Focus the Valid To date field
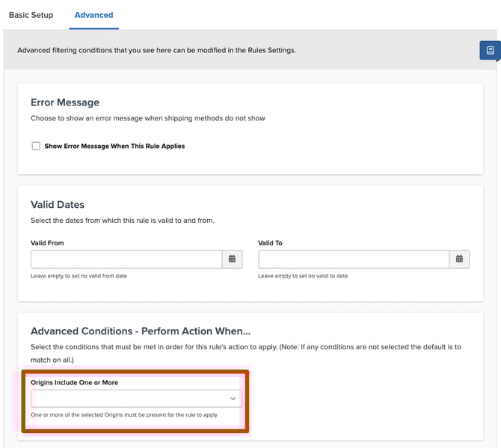Screen dimensions: 501x448 tap(354, 259)
